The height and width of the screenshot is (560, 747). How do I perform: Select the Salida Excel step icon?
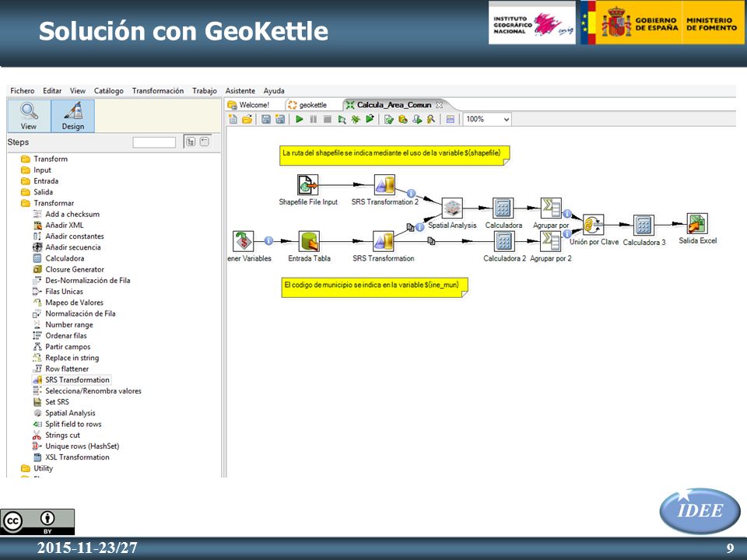(697, 223)
